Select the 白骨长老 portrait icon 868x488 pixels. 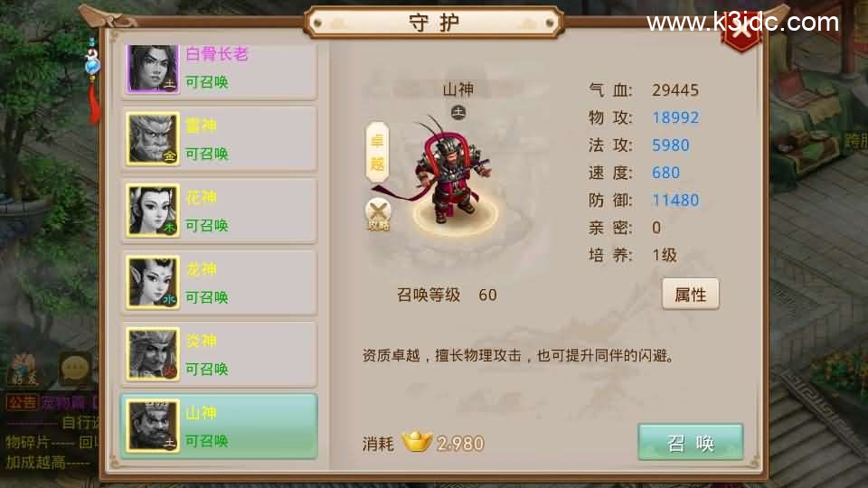[x=154, y=68]
